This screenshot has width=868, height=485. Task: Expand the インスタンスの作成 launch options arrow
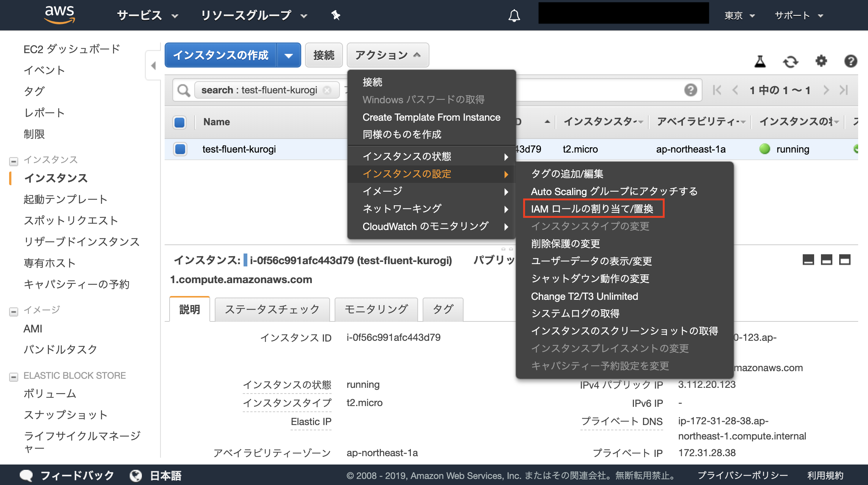coord(289,55)
